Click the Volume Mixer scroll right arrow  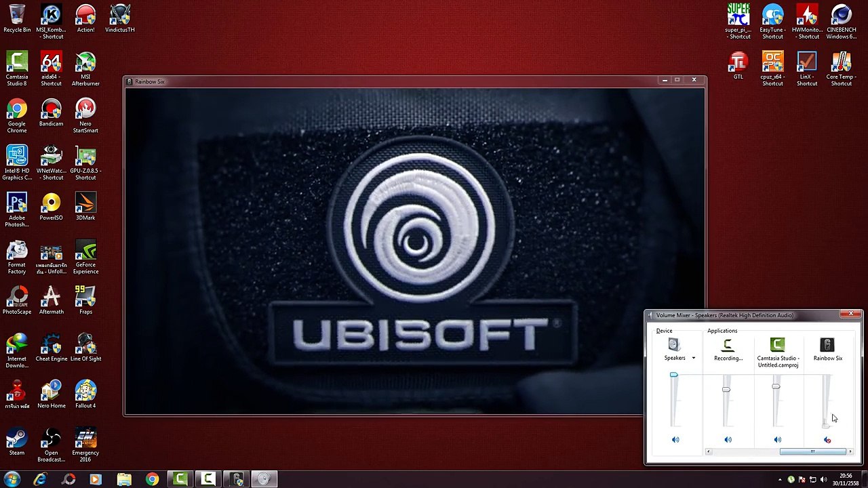point(850,451)
